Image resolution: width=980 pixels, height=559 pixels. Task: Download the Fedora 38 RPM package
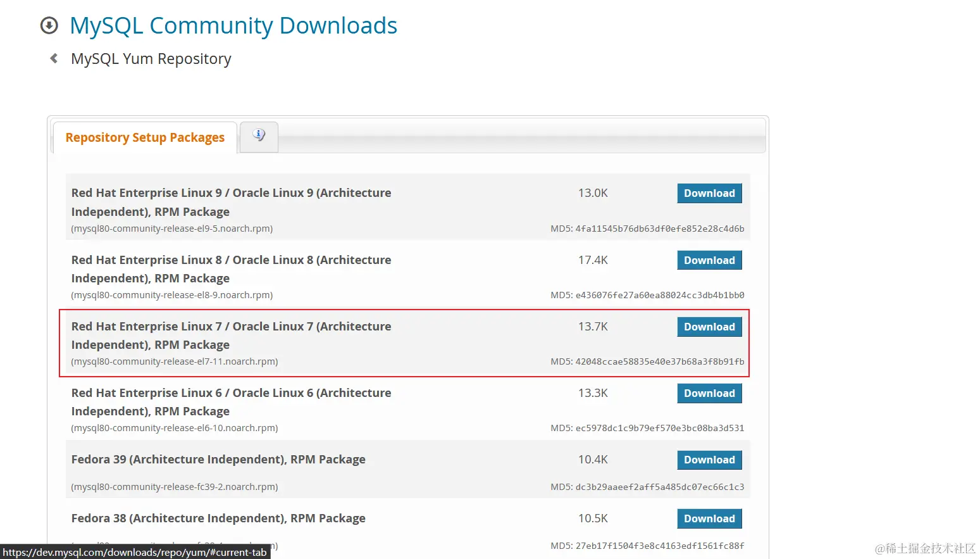(x=709, y=518)
